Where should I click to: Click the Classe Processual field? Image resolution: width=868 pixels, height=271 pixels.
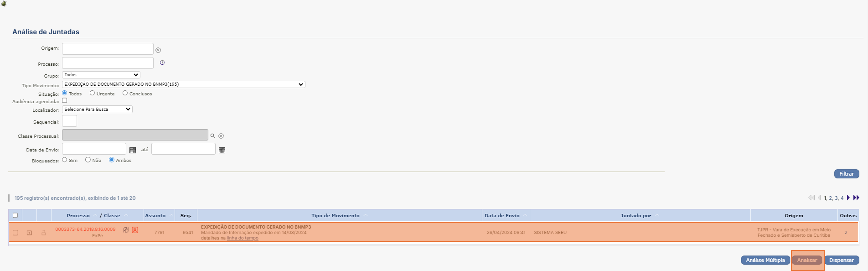135,135
